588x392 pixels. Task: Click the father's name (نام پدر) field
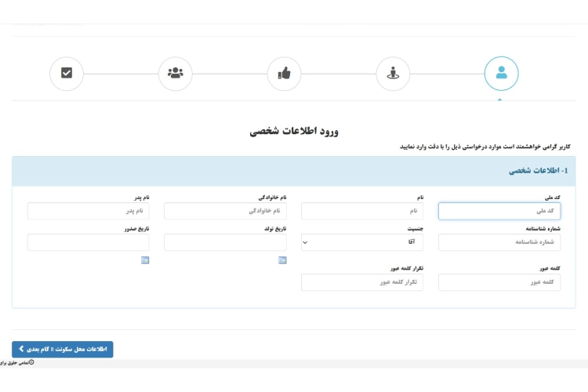pyautogui.click(x=88, y=211)
